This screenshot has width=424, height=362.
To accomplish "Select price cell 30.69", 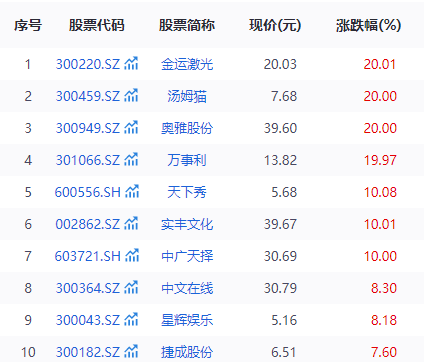I will tap(280, 256).
